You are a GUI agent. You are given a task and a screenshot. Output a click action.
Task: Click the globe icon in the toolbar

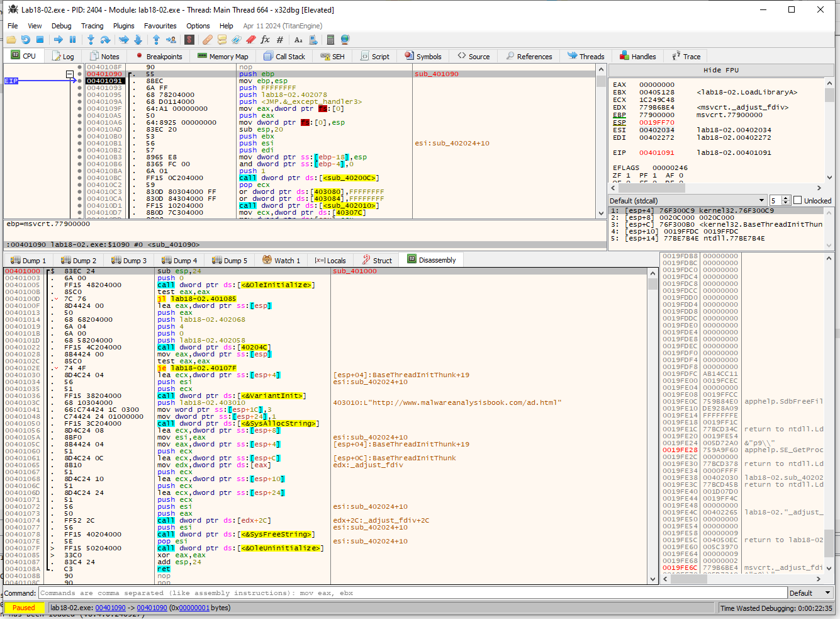tap(345, 40)
